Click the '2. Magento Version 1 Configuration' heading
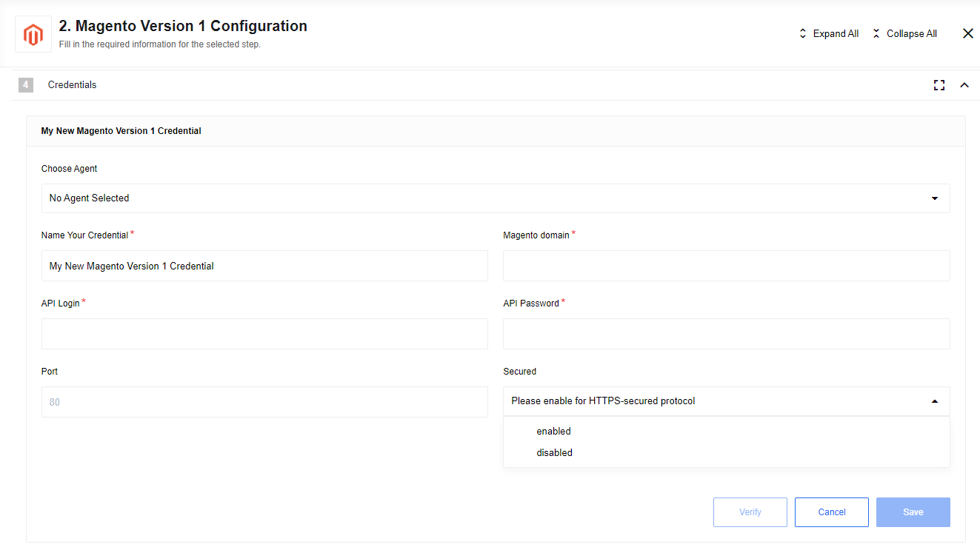 click(183, 26)
